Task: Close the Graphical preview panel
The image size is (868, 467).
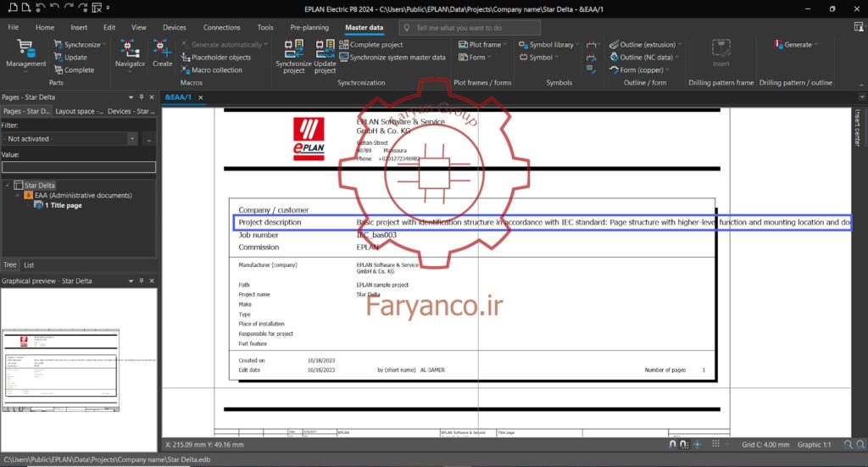Action: click(x=152, y=281)
